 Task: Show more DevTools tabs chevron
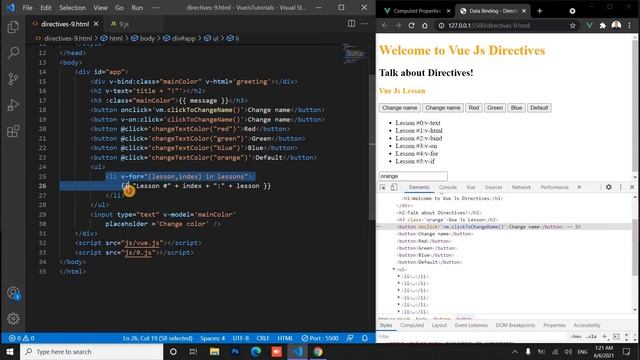(x=579, y=187)
